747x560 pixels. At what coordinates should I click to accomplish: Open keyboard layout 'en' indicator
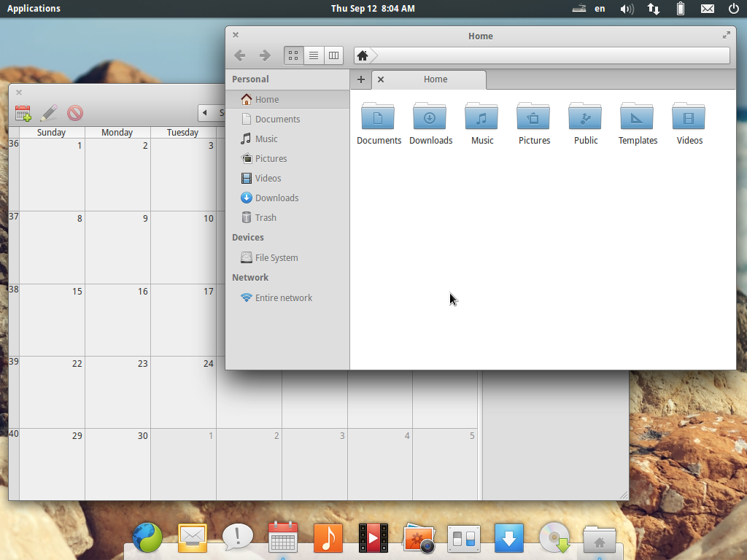click(600, 9)
